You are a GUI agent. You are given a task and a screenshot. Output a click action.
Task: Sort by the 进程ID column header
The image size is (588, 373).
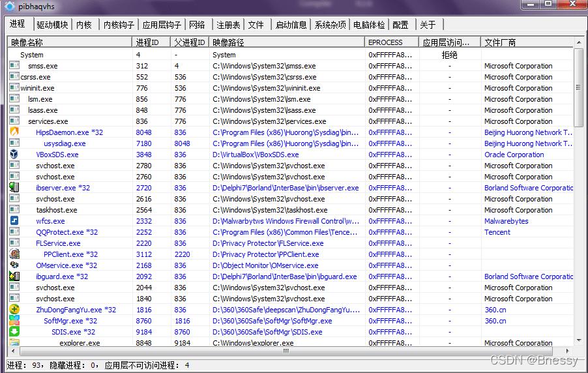(151, 42)
